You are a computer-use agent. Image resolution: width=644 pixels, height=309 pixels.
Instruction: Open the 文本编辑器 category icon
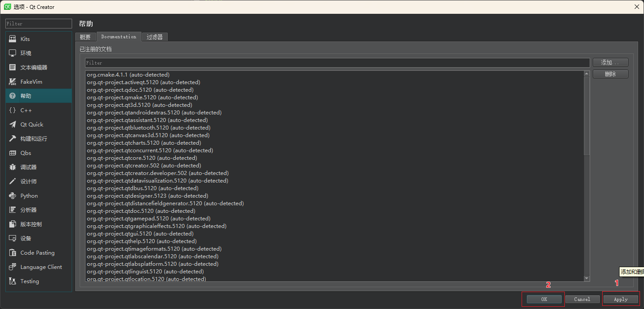click(12, 68)
